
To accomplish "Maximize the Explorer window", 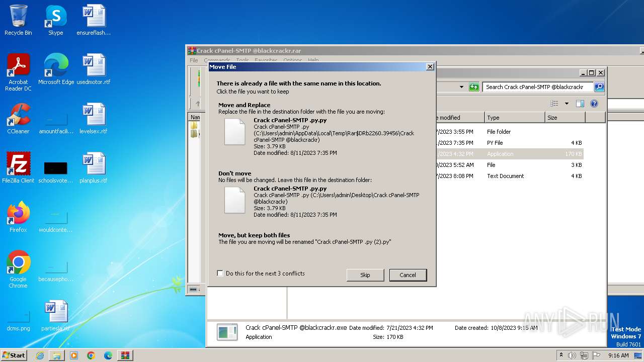I will [x=592, y=72].
